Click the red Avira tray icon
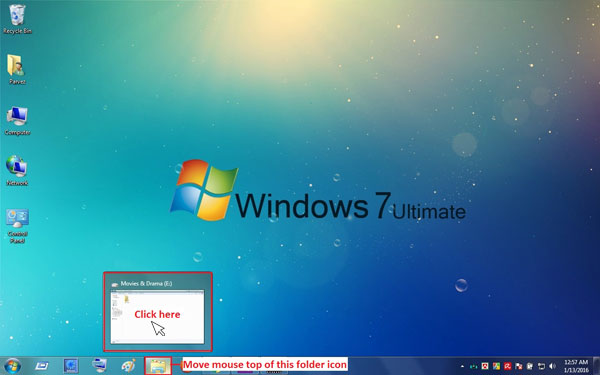The width and height of the screenshot is (600, 375). coord(507,366)
